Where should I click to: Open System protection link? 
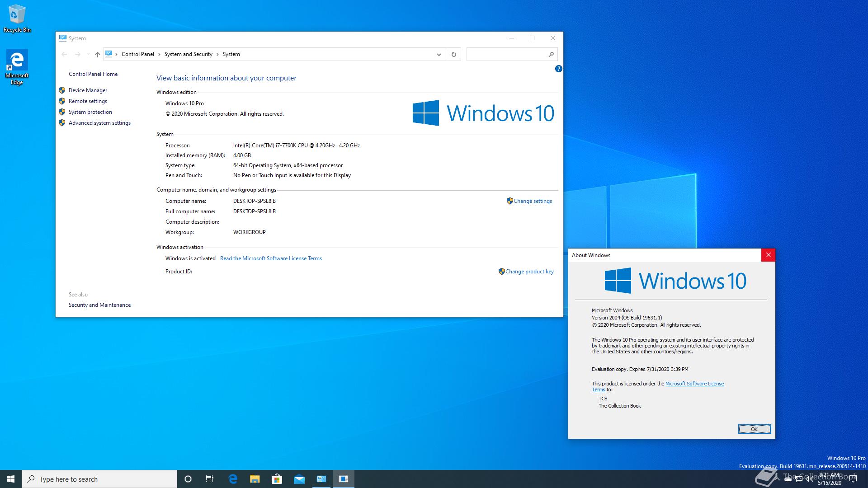tap(90, 112)
